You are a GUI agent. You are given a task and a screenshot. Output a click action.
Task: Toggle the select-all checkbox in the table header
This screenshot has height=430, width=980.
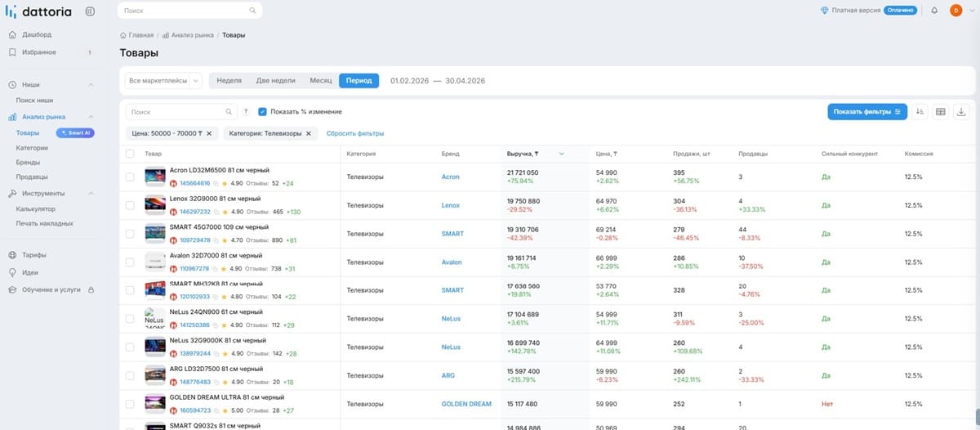click(130, 154)
